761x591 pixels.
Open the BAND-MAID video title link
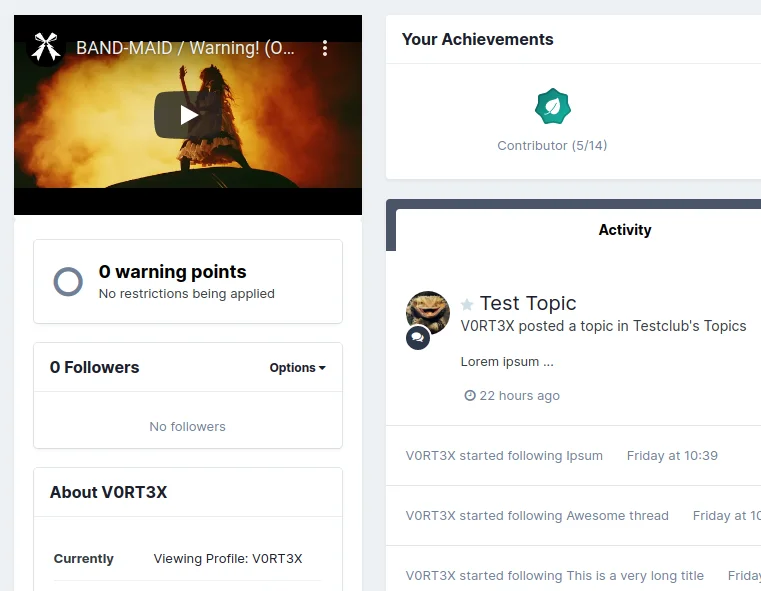184,48
